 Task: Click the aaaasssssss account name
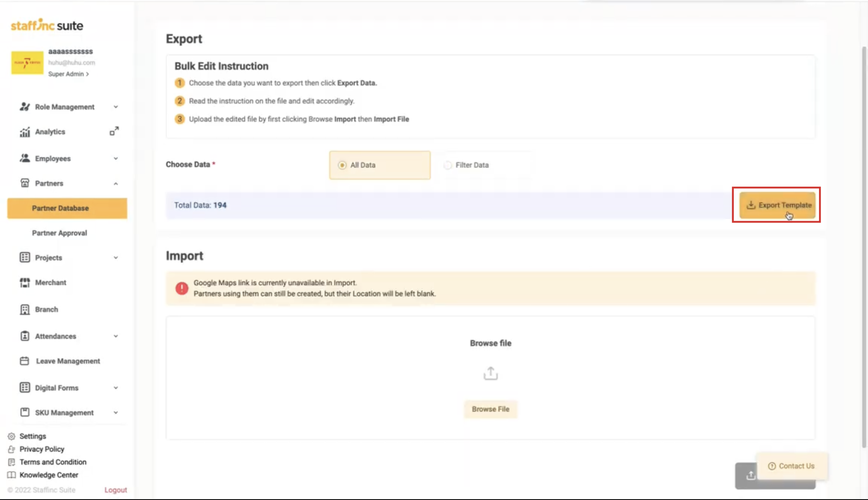tap(70, 51)
